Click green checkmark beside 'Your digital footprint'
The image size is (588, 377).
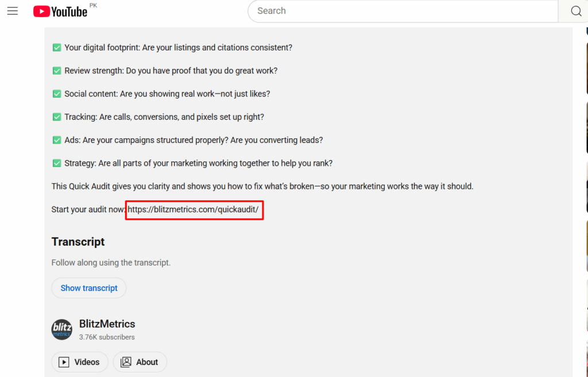pos(57,48)
